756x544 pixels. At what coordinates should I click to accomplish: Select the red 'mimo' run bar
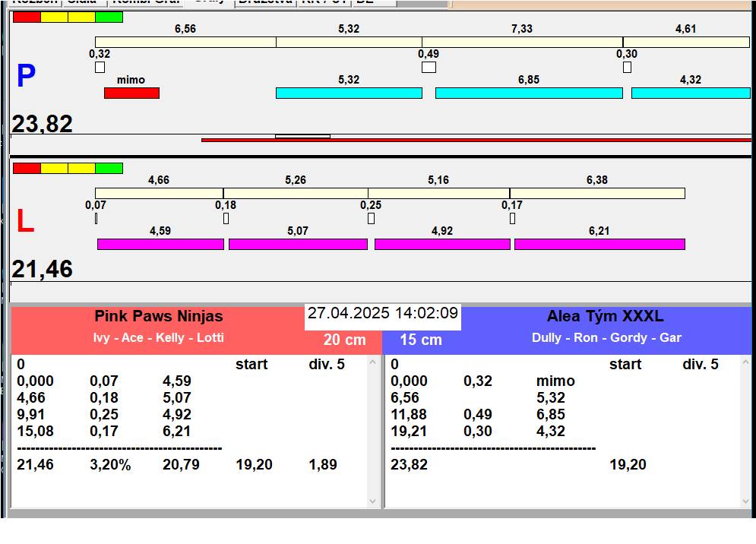pos(131,93)
